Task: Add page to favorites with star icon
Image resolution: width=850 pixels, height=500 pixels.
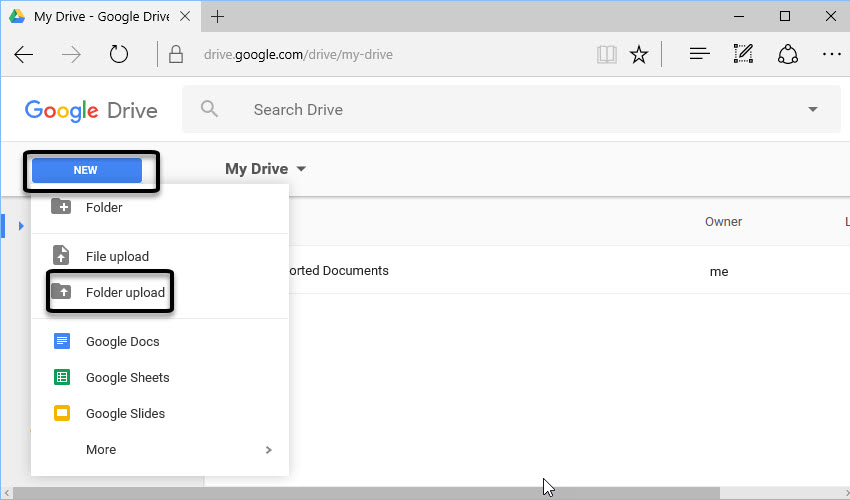Action: pyautogui.click(x=639, y=54)
